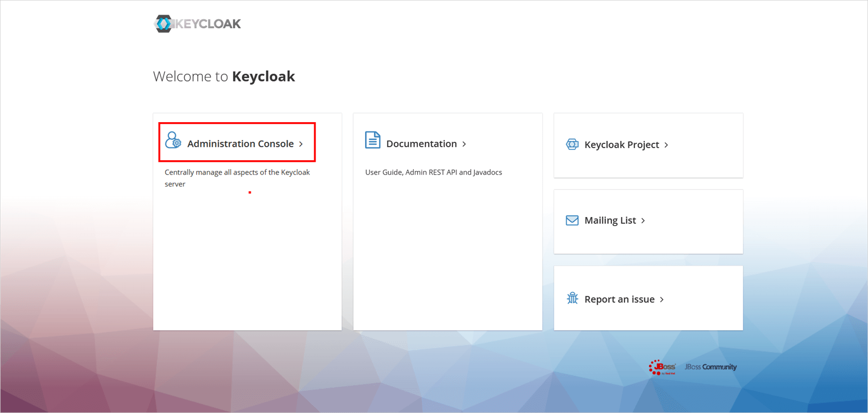The image size is (868, 413).
Task: Click the envelope icon beside Mailing List
Action: (x=572, y=220)
